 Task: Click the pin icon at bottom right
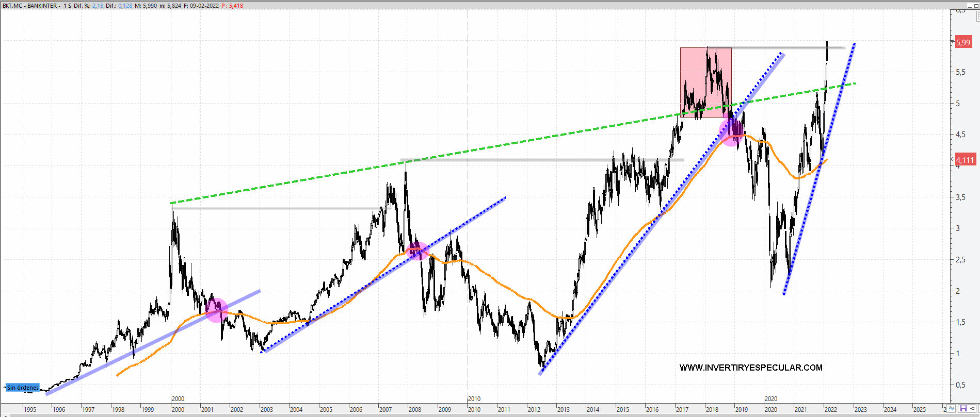click(973, 408)
